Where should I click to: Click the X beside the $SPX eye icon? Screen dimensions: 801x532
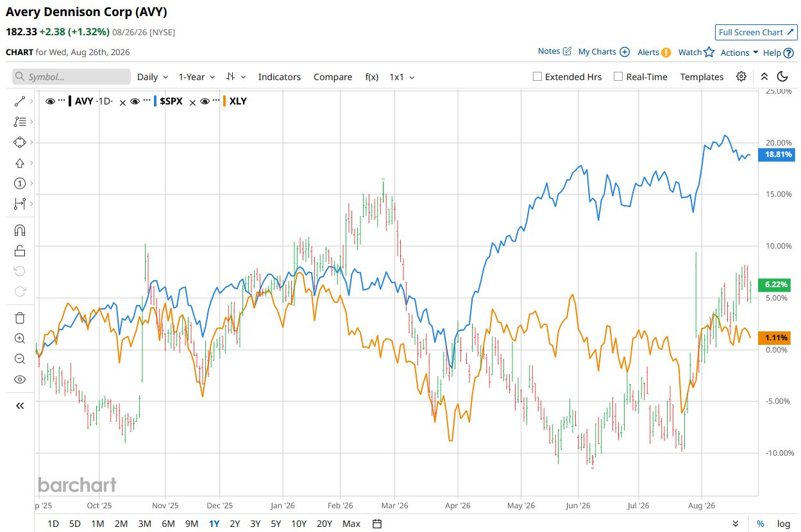click(x=123, y=102)
